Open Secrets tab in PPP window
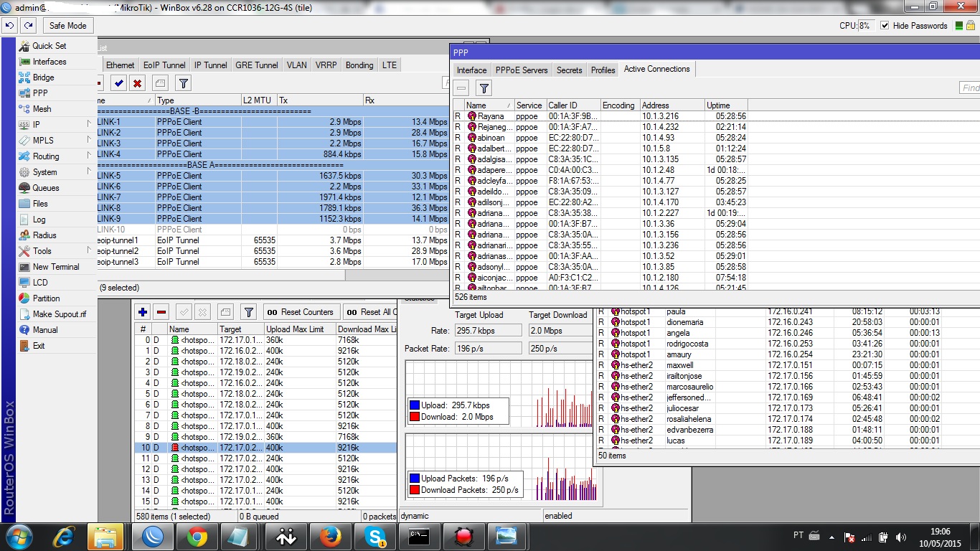The image size is (980, 551). click(570, 70)
